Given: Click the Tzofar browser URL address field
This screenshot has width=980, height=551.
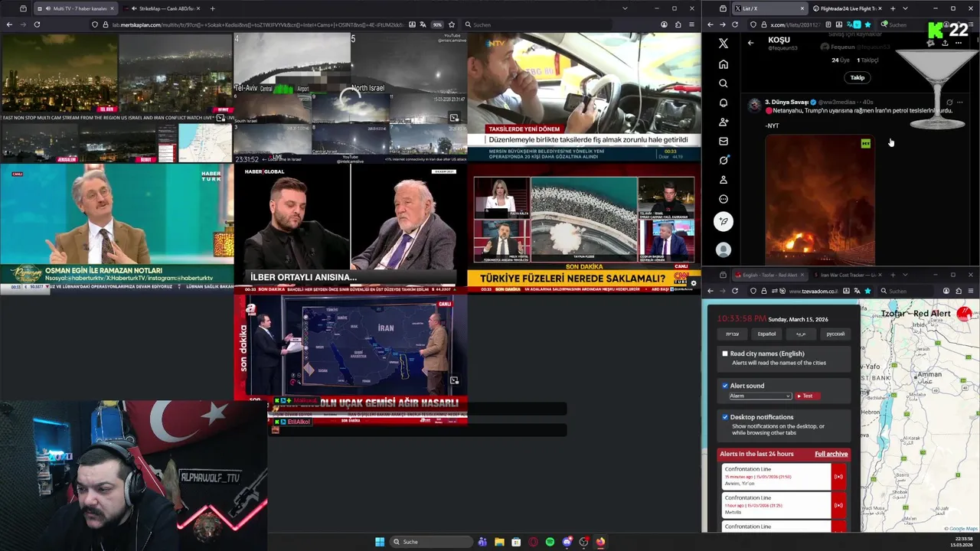Looking at the screenshot, I should tap(812, 291).
